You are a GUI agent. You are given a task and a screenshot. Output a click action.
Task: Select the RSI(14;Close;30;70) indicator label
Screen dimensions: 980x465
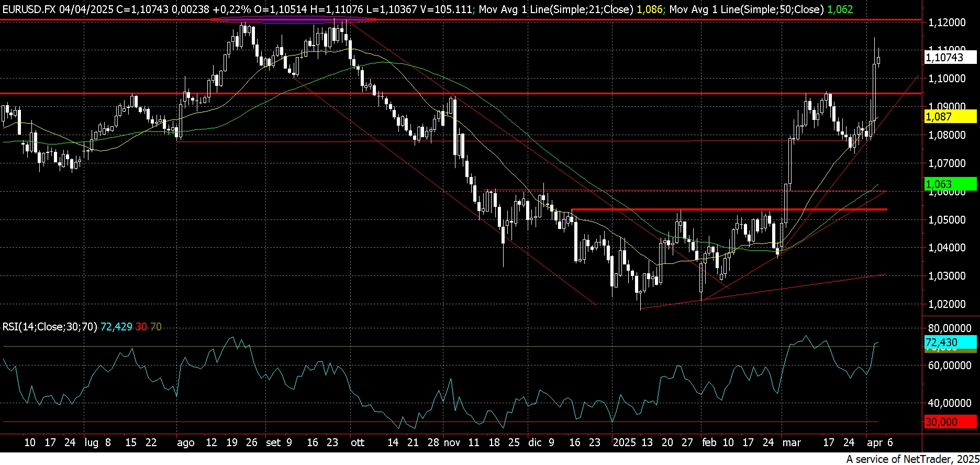(50, 327)
